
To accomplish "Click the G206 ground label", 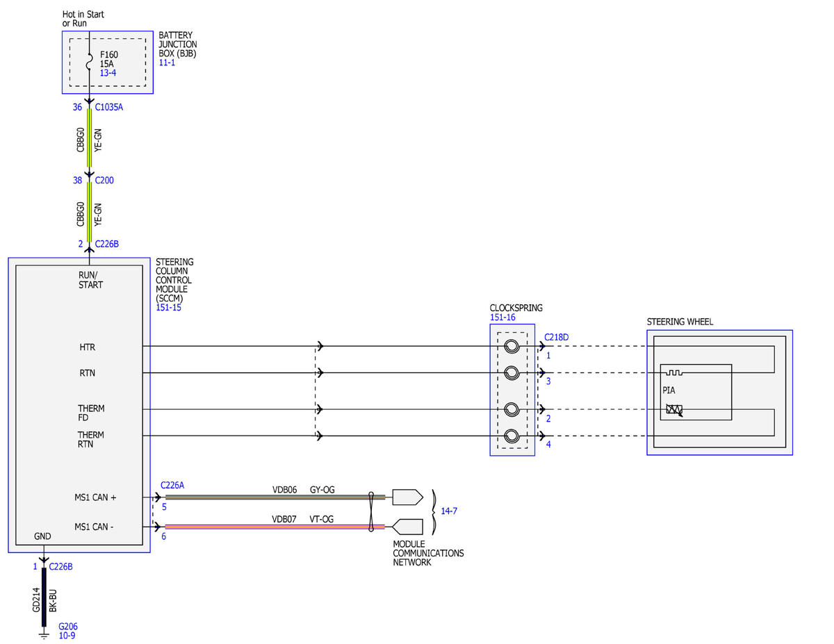I will 68,625.
